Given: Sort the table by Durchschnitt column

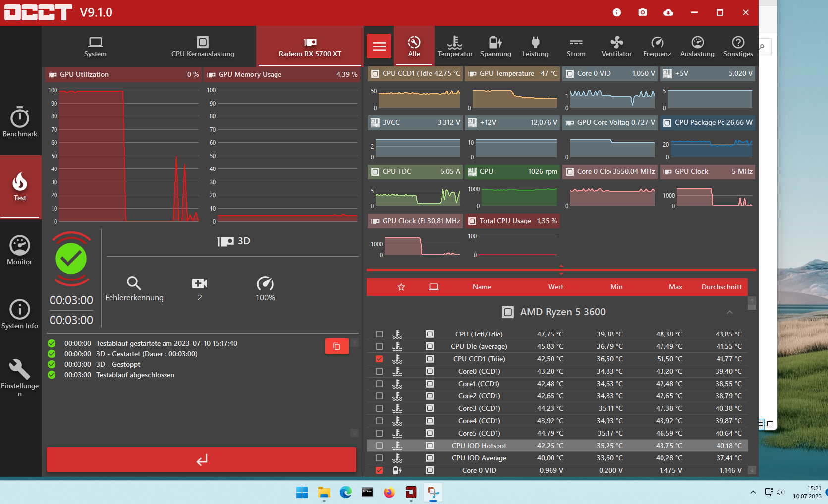Looking at the screenshot, I should point(721,287).
